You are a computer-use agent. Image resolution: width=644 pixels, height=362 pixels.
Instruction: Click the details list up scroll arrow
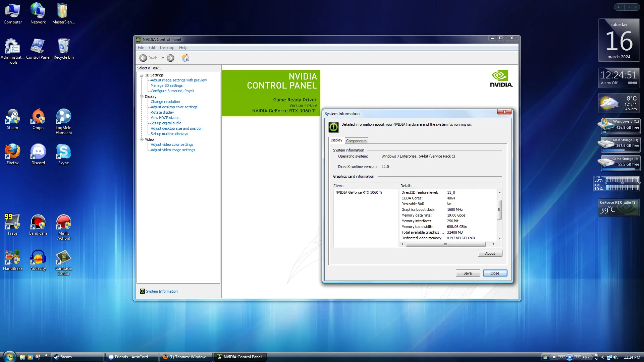(x=499, y=192)
